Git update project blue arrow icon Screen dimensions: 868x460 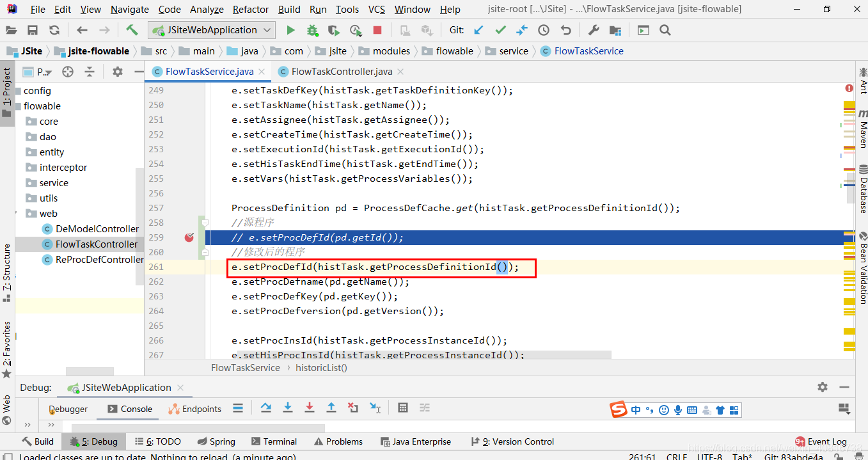coord(478,30)
